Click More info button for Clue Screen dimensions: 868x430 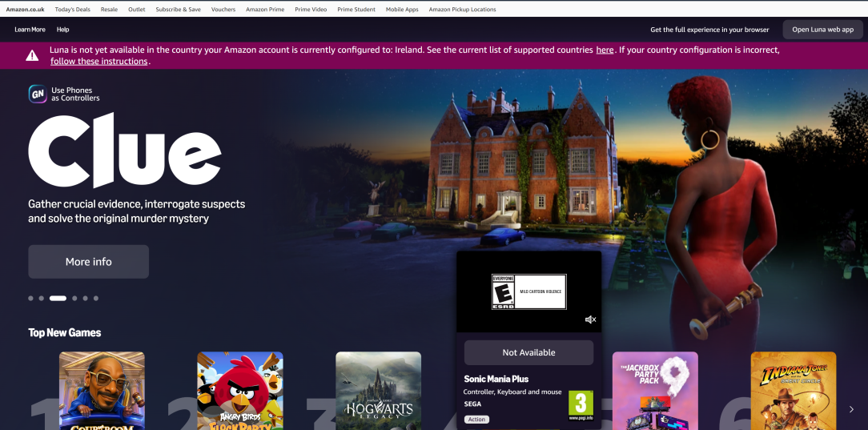pyautogui.click(x=89, y=262)
